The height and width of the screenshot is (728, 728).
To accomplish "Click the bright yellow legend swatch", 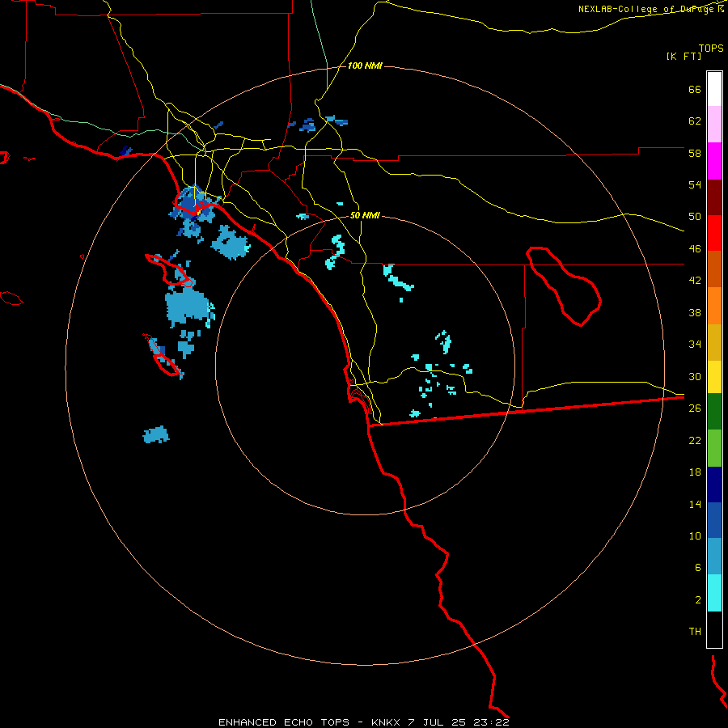I will click(714, 377).
